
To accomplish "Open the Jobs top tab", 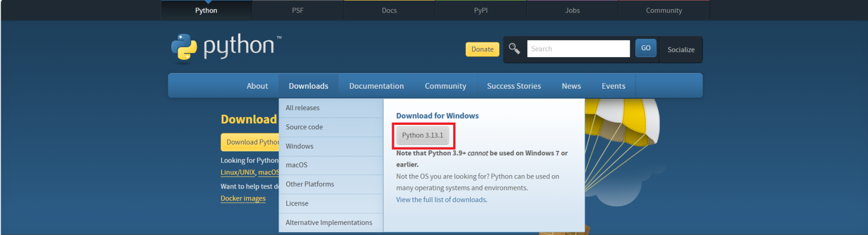I will [x=572, y=10].
